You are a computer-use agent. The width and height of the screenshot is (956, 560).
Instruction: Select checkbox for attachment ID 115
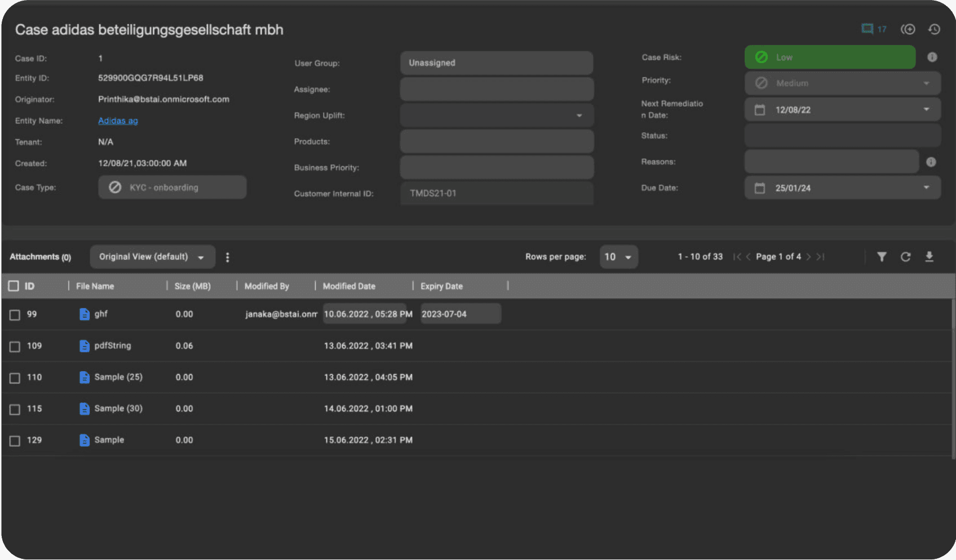tap(15, 410)
